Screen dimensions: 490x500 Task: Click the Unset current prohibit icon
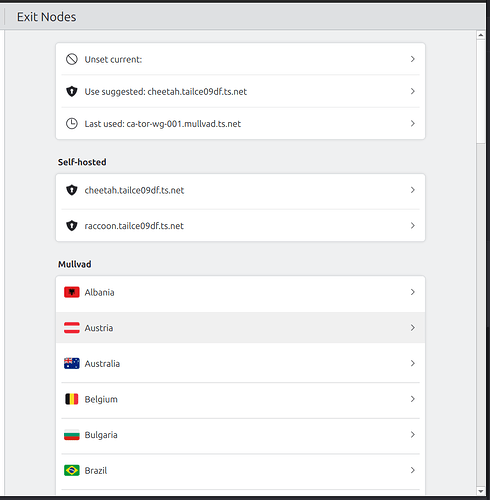tap(72, 59)
